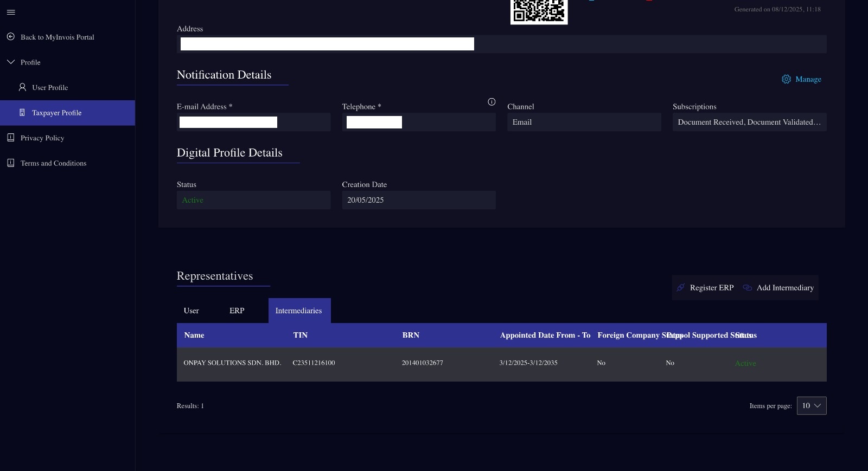The image size is (868, 471).
Task: Click the Manage gear icon
Action: tap(786, 79)
